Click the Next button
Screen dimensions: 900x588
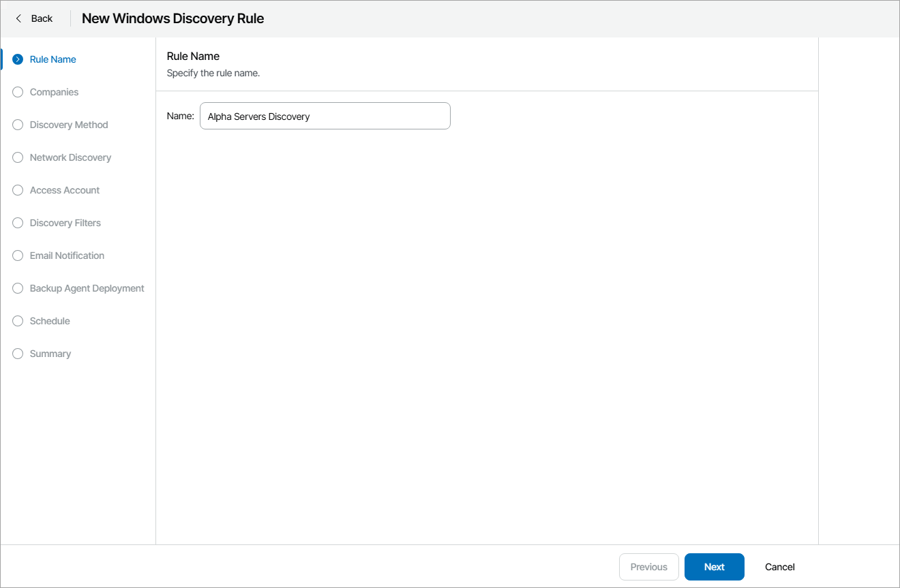click(714, 567)
